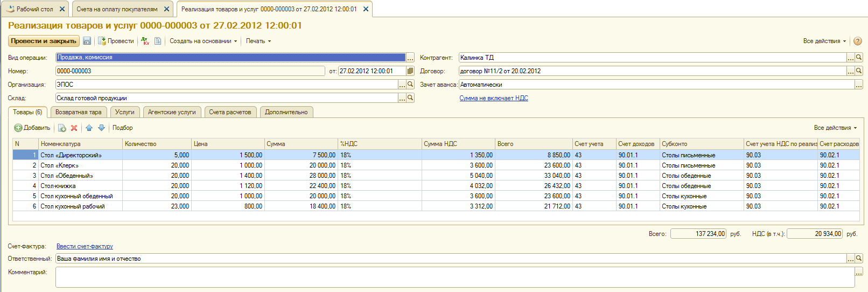This screenshot has width=868, height=292.
Task: Click the Номенклатура column header
Action: pyautogui.click(x=80, y=144)
